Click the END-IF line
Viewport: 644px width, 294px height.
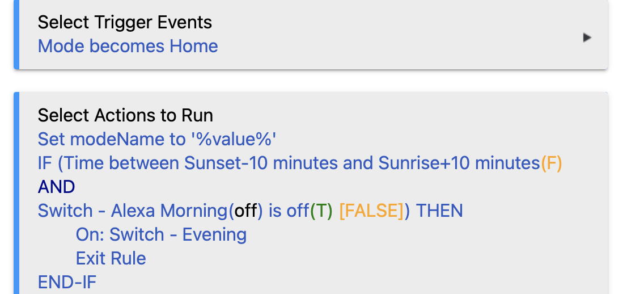tap(67, 283)
